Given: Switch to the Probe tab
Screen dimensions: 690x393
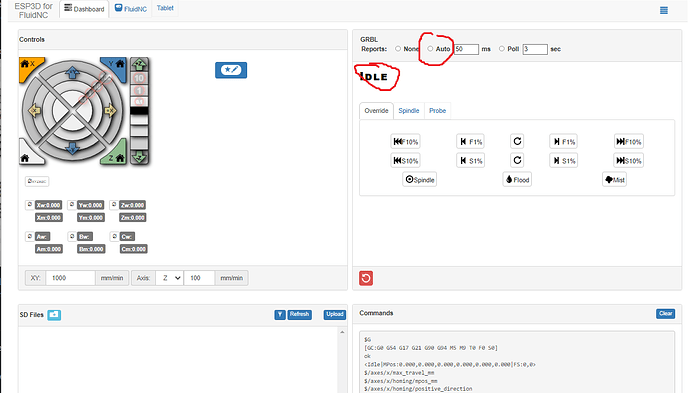Looking at the screenshot, I should pos(437,110).
